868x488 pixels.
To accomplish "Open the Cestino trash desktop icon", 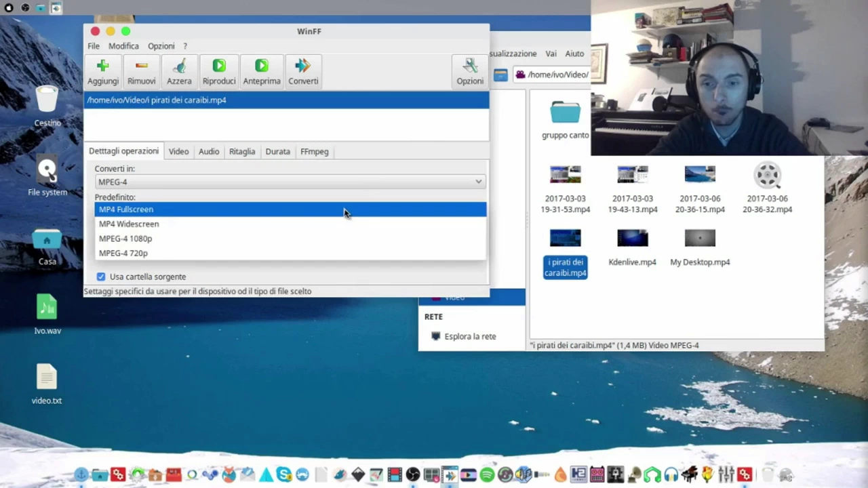I will point(47,100).
